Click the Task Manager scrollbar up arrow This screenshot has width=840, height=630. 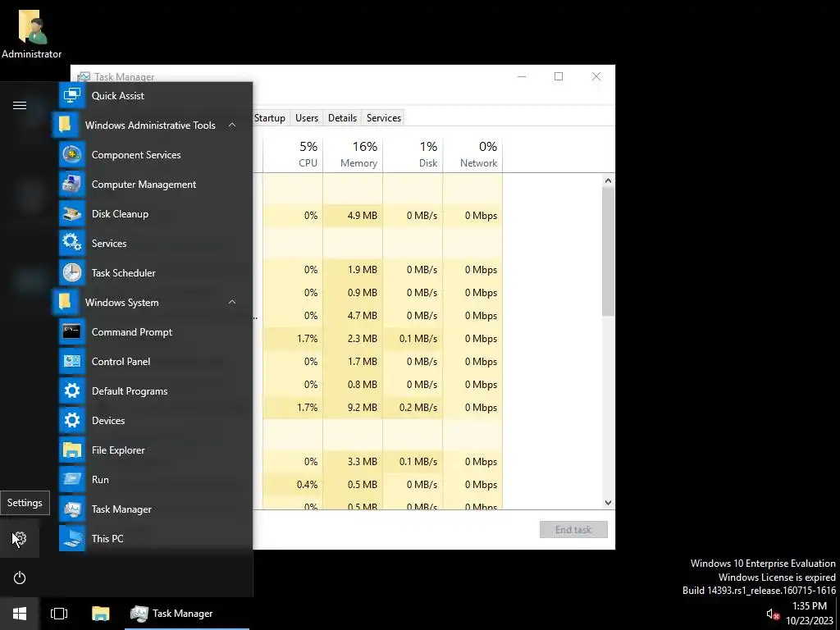pyautogui.click(x=608, y=180)
